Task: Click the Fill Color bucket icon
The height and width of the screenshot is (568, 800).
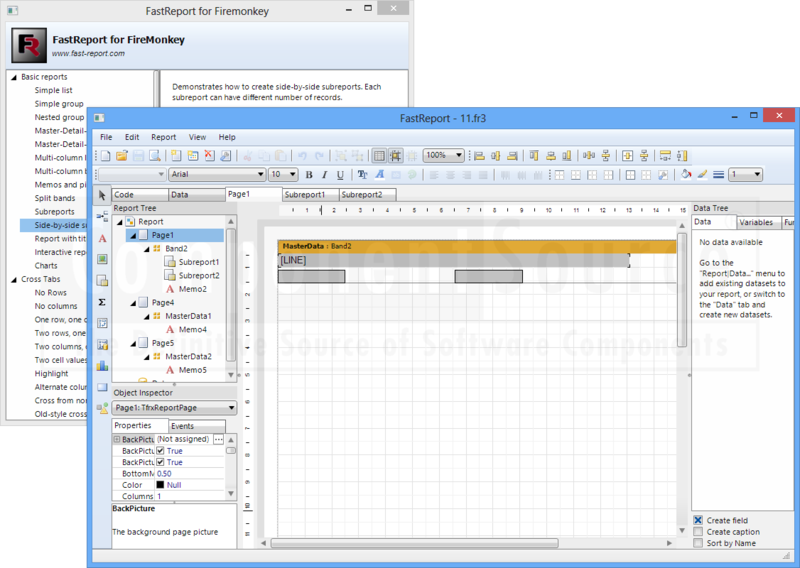Action: point(686,175)
